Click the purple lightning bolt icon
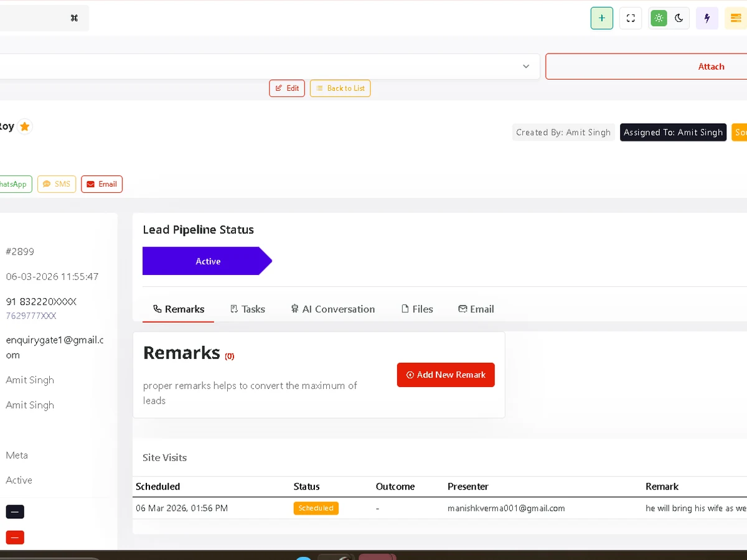Viewport: 747px width, 560px height. tap(707, 18)
